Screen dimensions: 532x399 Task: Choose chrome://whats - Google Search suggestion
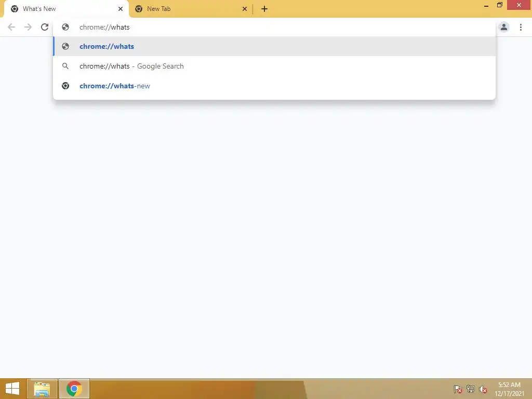tap(274, 66)
